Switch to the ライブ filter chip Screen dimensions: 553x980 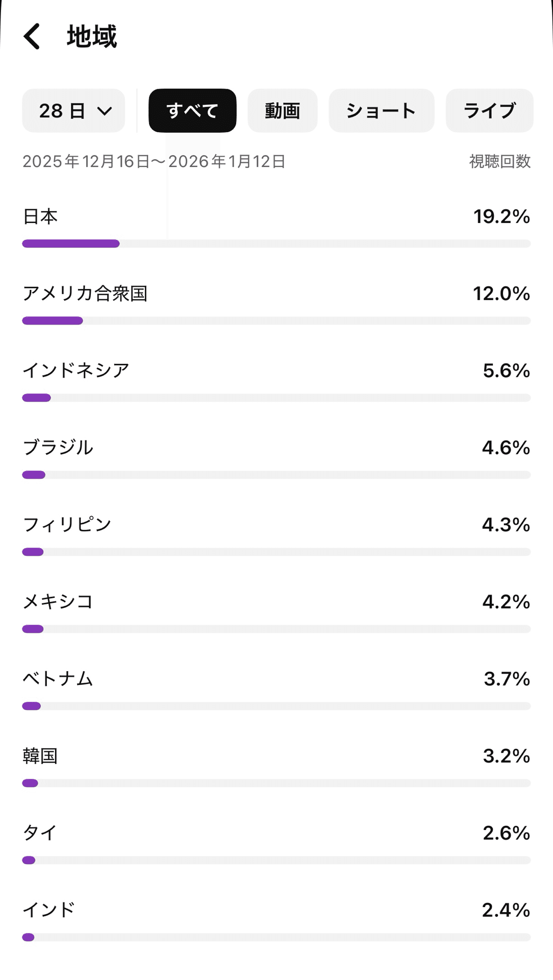point(489,111)
